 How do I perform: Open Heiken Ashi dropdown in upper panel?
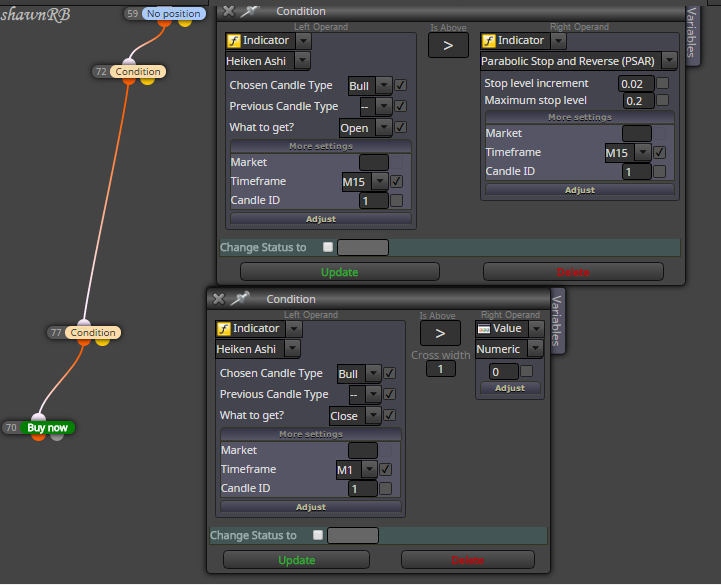tap(302, 60)
